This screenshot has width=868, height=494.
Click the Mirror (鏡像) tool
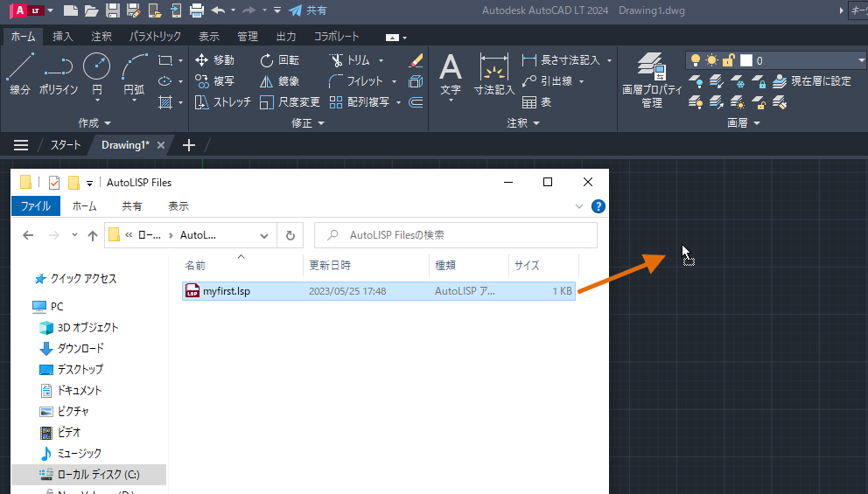tap(279, 81)
